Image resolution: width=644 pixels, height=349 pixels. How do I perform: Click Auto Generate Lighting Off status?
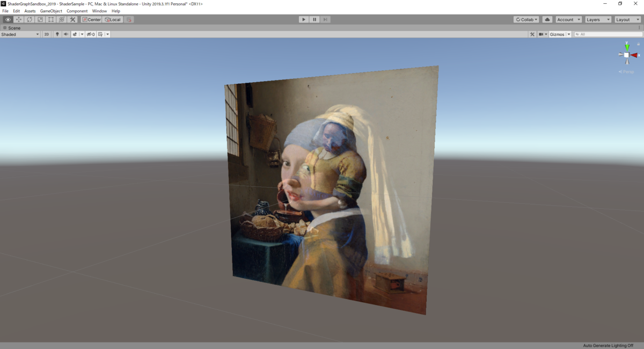pyautogui.click(x=608, y=346)
